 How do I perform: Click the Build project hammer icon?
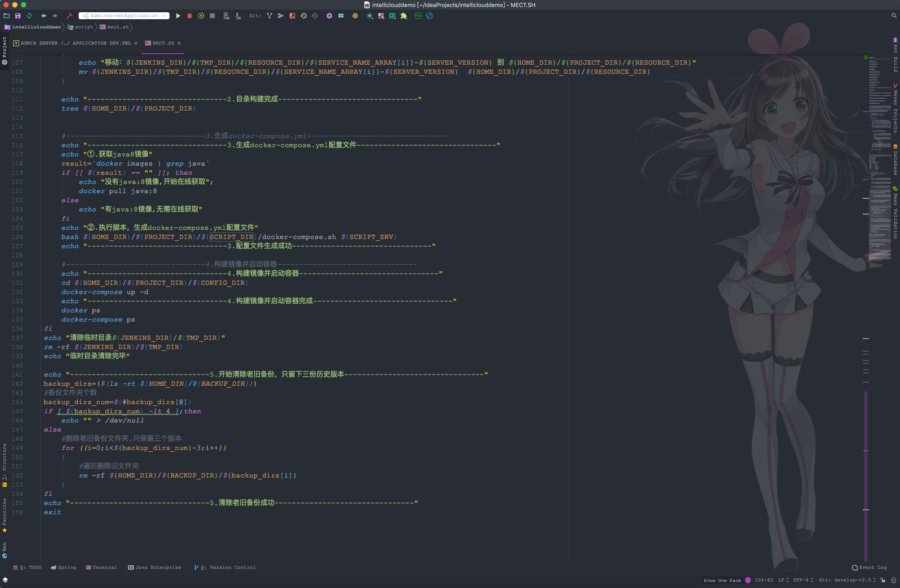point(69,16)
